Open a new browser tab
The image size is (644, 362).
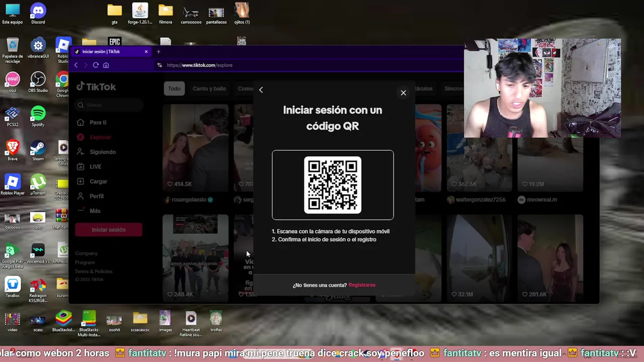point(158,51)
